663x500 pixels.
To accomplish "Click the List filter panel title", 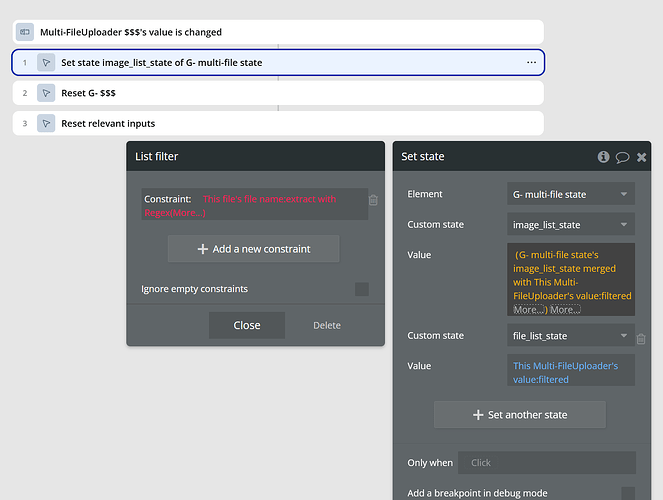I will 157,156.
